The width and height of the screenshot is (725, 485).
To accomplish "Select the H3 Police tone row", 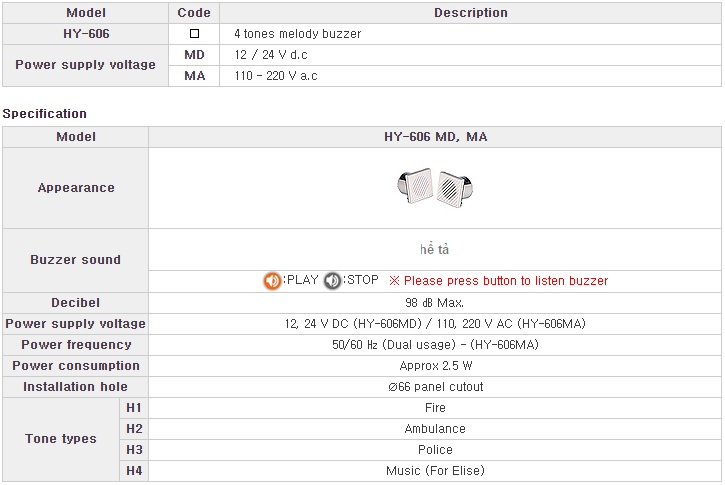I will (x=420, y=450).
